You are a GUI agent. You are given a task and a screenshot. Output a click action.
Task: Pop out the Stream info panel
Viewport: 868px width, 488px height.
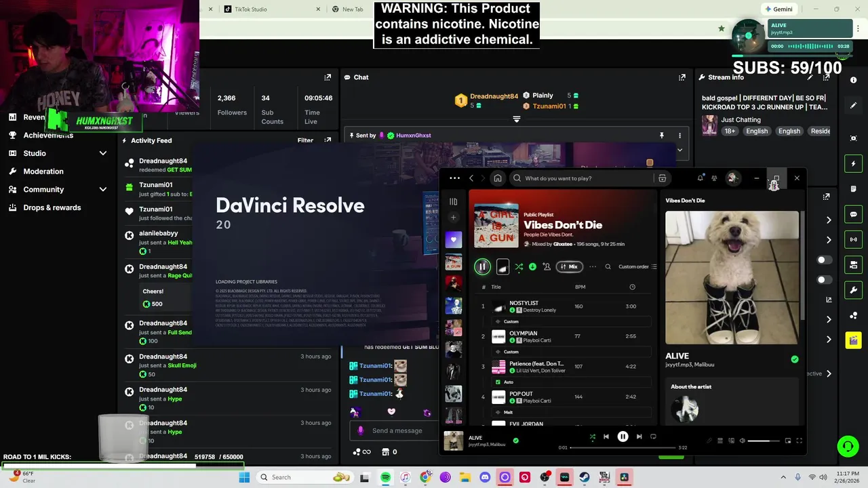(x=826, y=77)
